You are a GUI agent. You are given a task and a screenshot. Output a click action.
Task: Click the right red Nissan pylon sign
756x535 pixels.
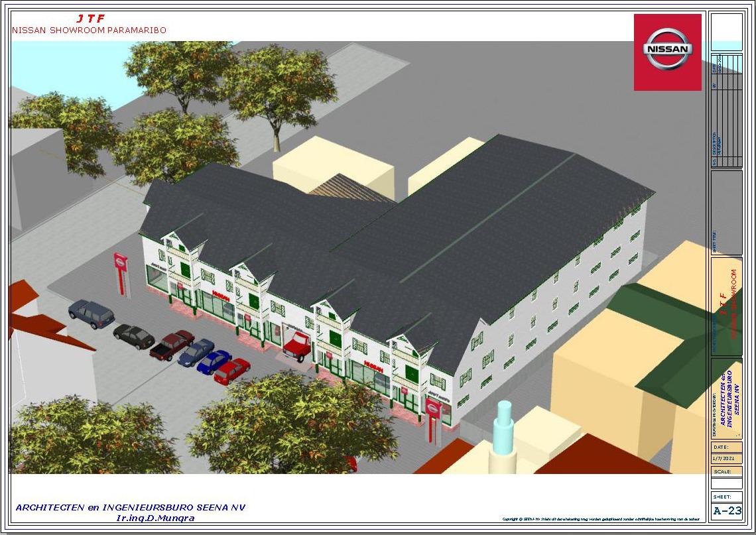pos(434,420)
